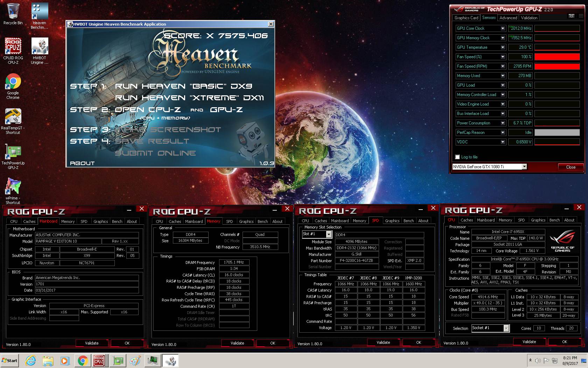This screenshot has width=588, height=368.
Task: Click the GPU-Z screenshot camera icon
Action: click(571, 16)
